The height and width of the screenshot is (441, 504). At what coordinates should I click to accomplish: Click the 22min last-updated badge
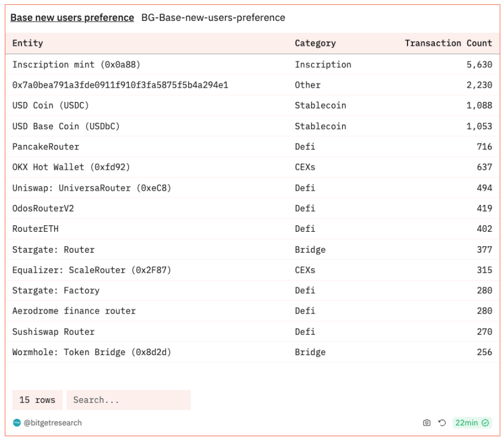(x=466, y=423)
